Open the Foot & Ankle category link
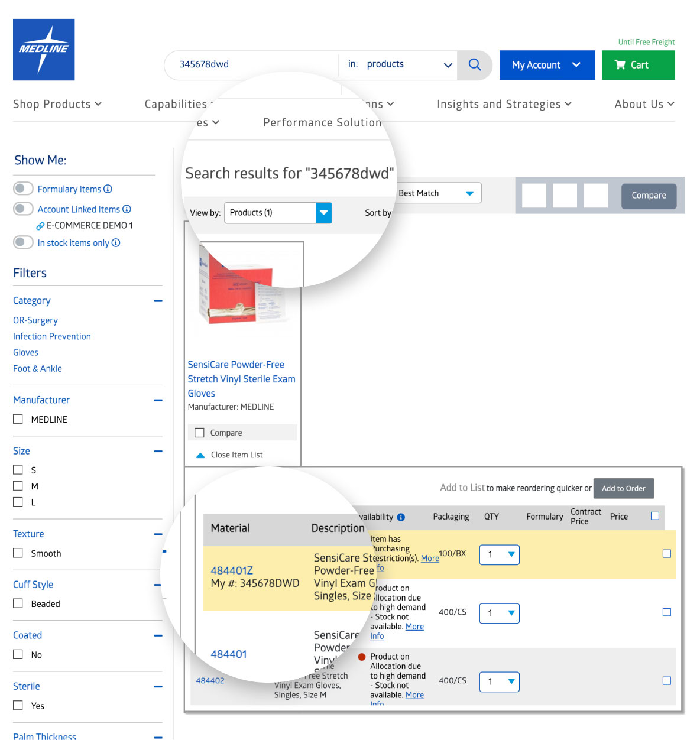 coord(37,368)
